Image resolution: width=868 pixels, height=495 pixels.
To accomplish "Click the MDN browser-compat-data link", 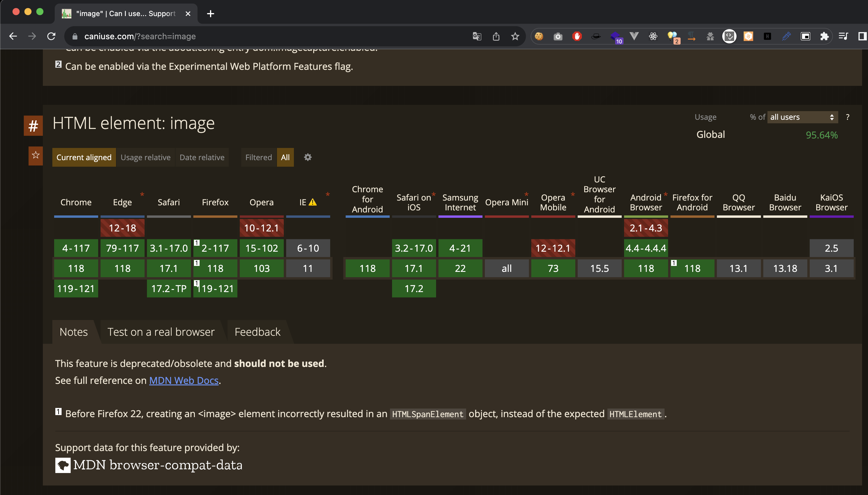I will pos(158,465).
